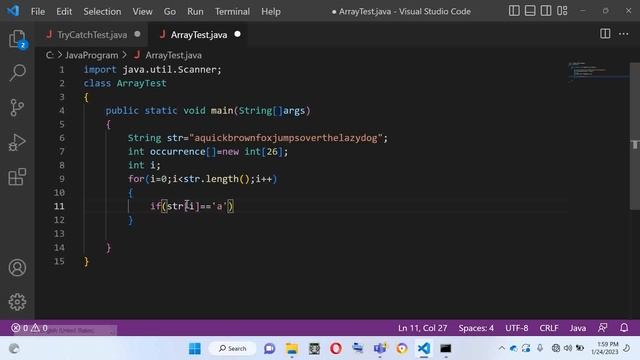Open the clock showing 1/24/2023
640x360 pixels.
(604, 348)
